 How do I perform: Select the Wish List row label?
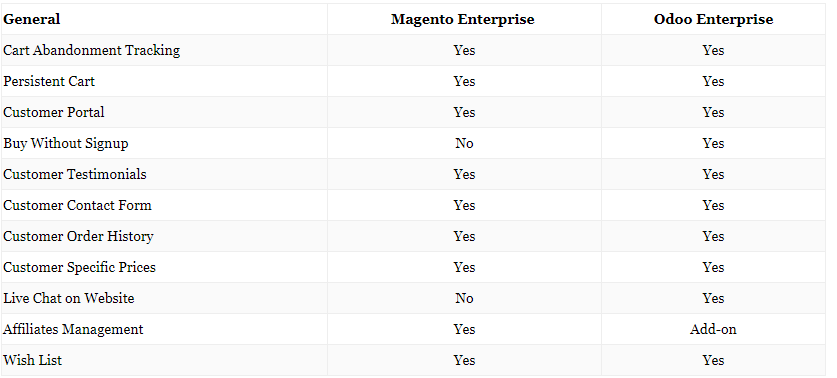[33, 360]
